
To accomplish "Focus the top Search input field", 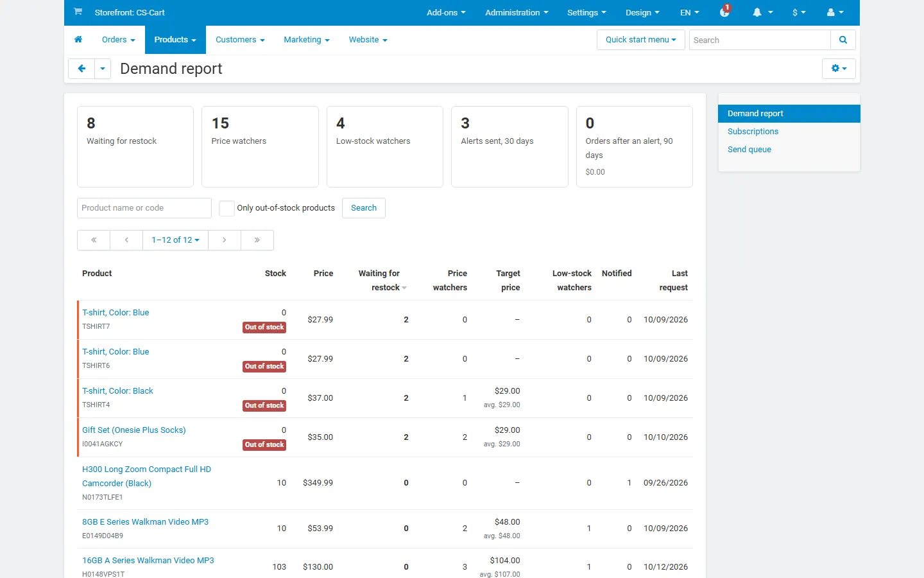I will [x=760, y=40].
